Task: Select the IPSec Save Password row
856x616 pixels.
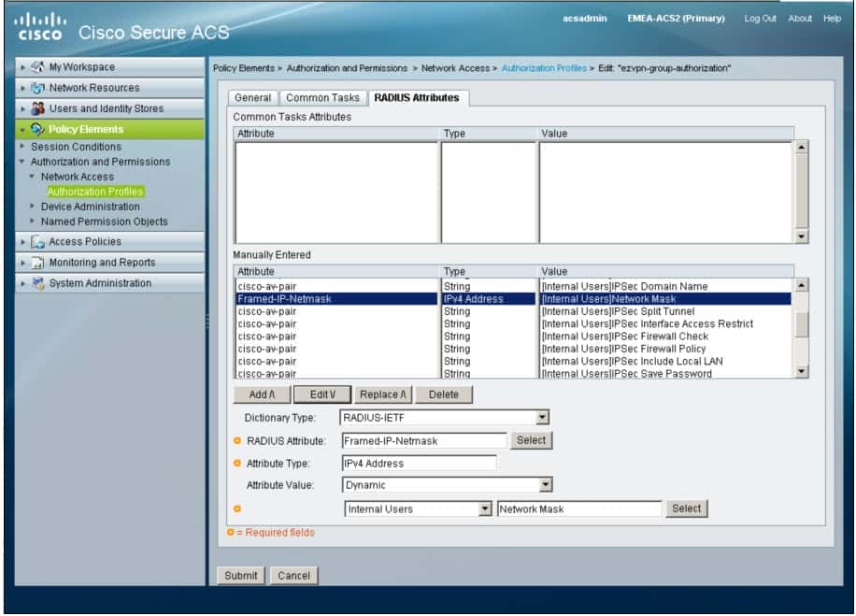Action: 513,374
